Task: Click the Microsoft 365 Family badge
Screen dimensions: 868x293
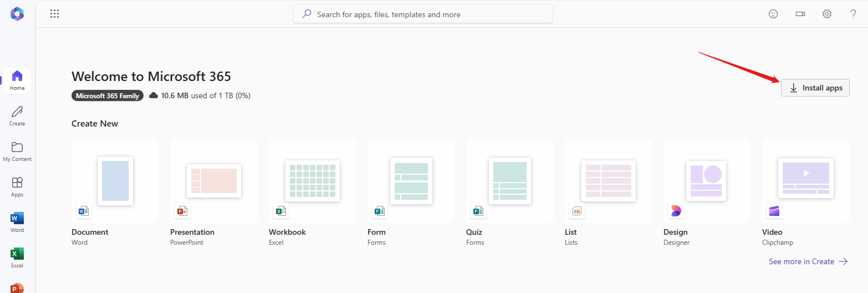Action: click(108, 95)
